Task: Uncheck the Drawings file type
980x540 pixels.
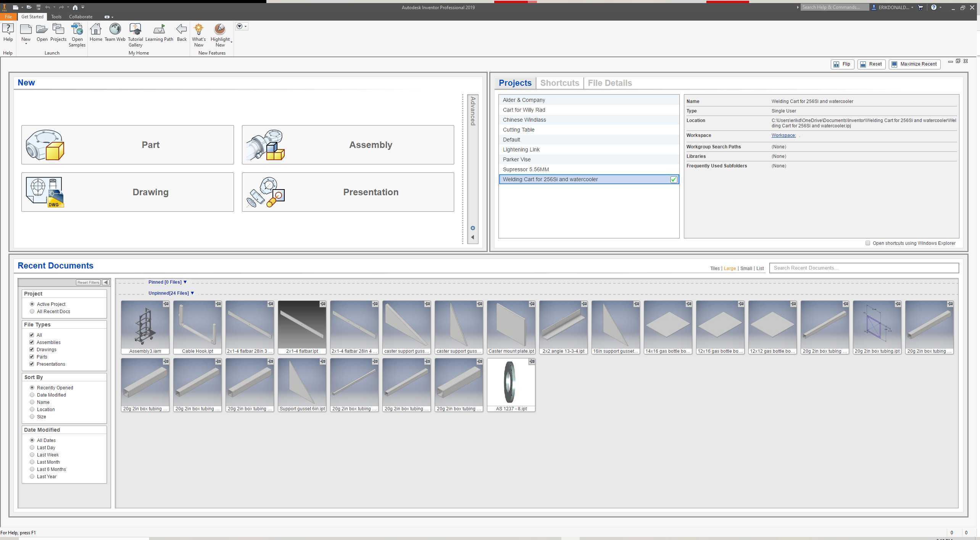Action: (x=32, y=349)
